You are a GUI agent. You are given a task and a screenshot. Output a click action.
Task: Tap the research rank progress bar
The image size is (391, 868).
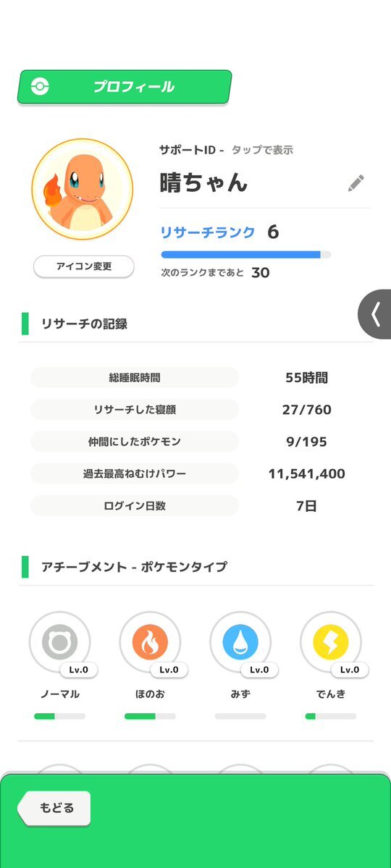(246, 255)
